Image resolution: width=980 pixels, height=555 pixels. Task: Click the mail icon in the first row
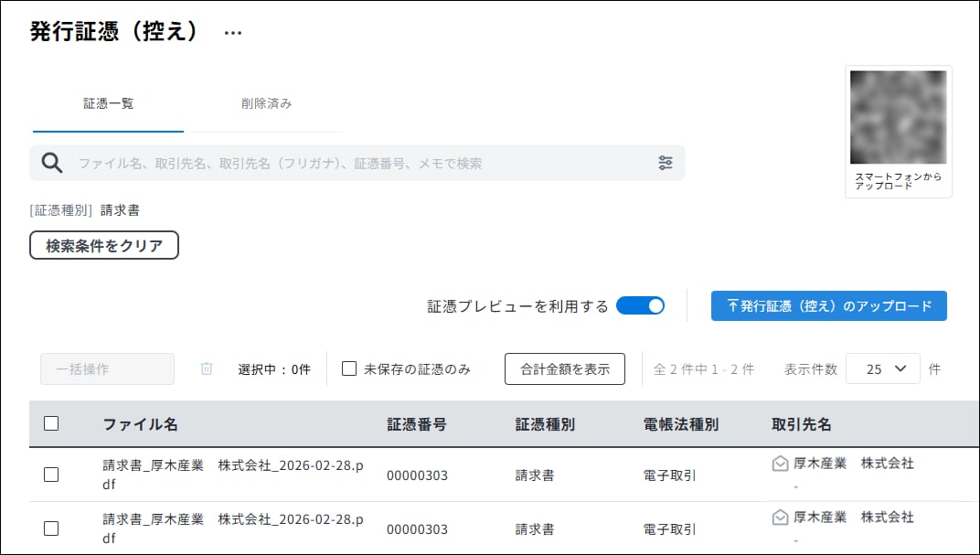(780, 464)
